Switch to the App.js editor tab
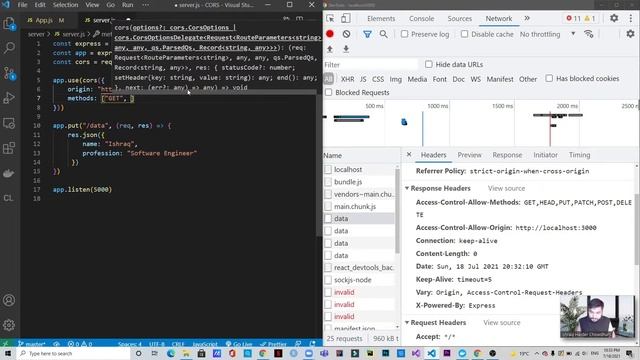640x360 pixels. (x=45, y=20)
